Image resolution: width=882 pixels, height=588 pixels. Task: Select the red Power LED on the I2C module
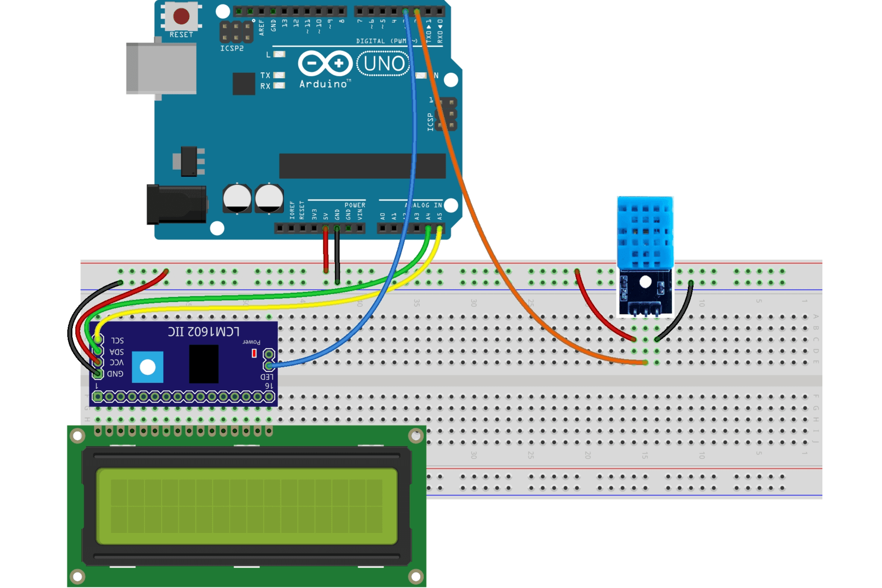tap(254, 354)
